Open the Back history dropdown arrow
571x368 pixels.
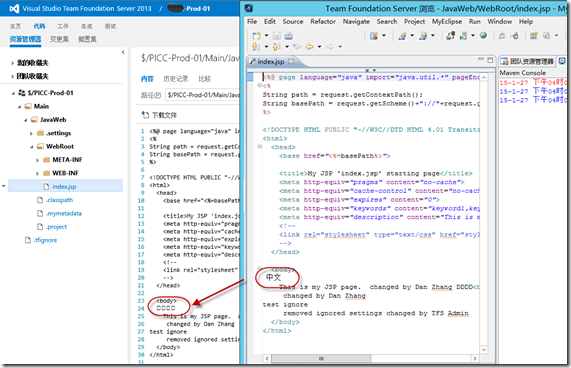click(x=319, y=47)
